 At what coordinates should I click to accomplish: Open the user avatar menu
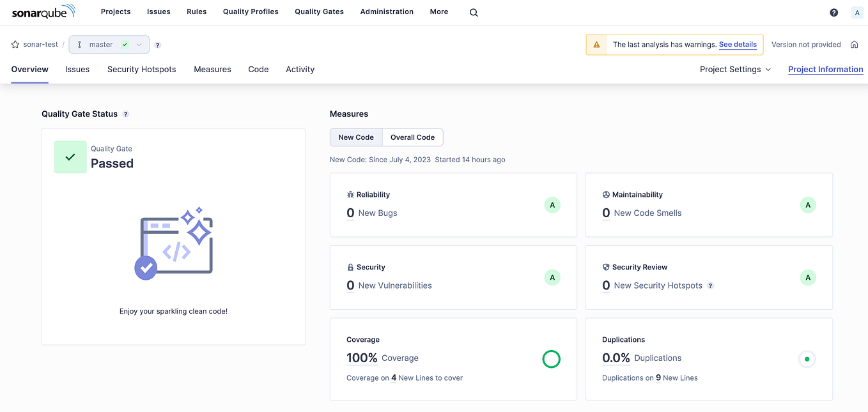click(857, 12)
